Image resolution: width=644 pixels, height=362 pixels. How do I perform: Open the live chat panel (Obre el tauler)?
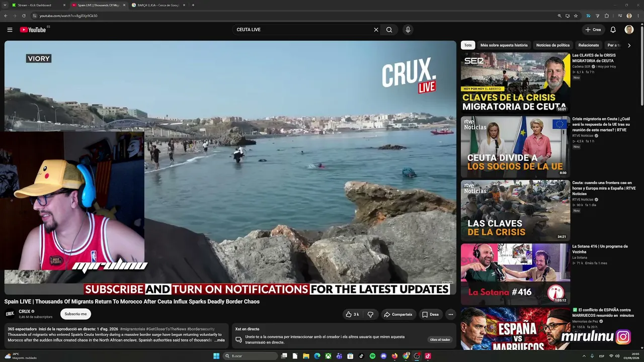point(440,339)
